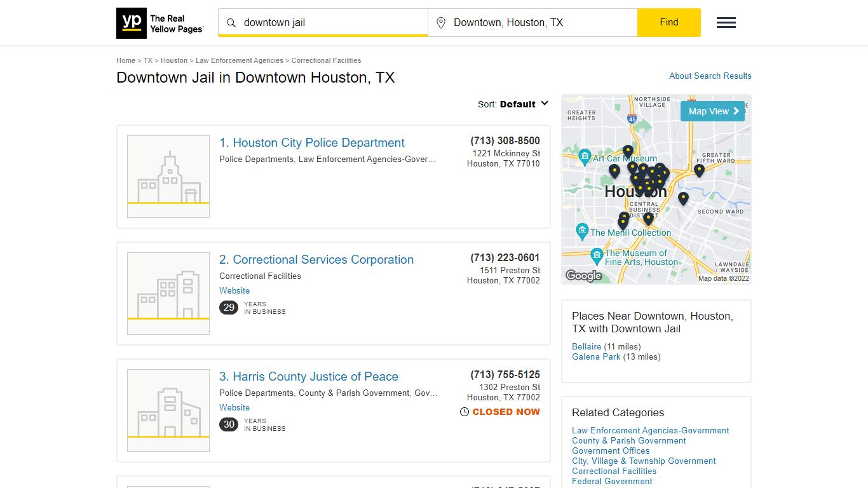Click the map pin near Second Ward

point(683,198)
